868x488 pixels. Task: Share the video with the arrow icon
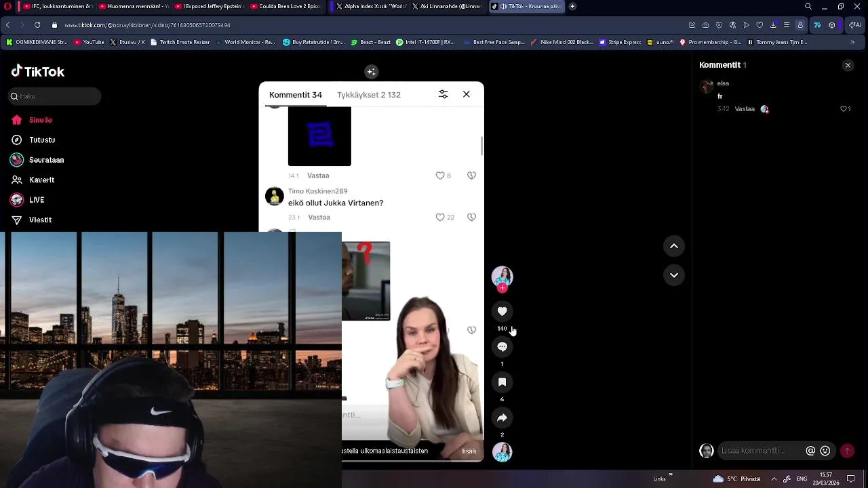click(x=502, y=418)
